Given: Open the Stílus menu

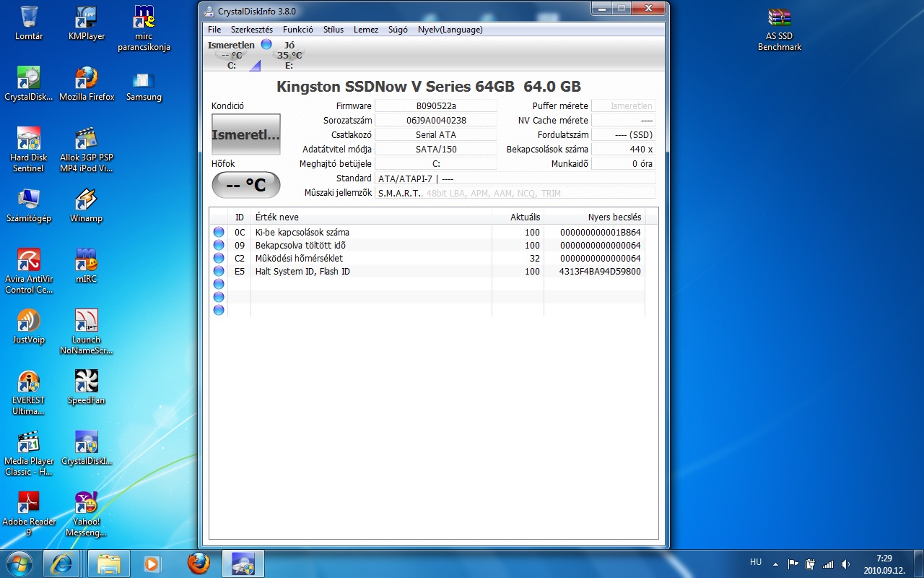Looking at the screenshot, I should point(334,30).
